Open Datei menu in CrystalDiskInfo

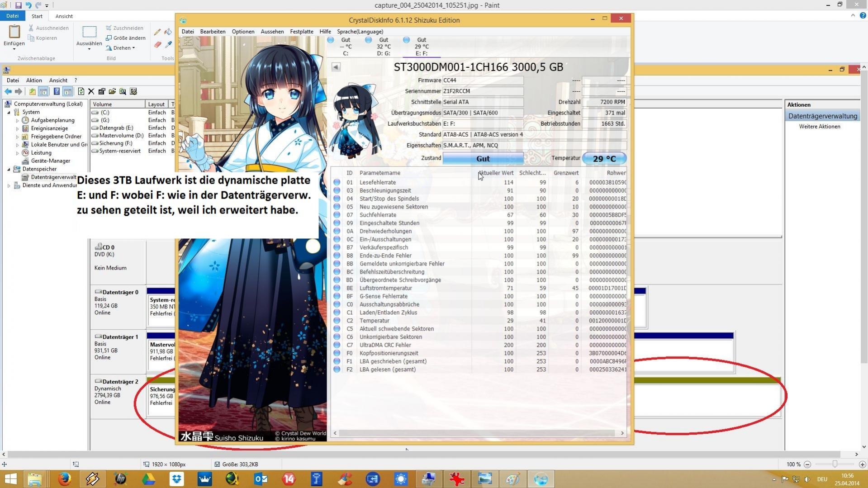point(188,32)
